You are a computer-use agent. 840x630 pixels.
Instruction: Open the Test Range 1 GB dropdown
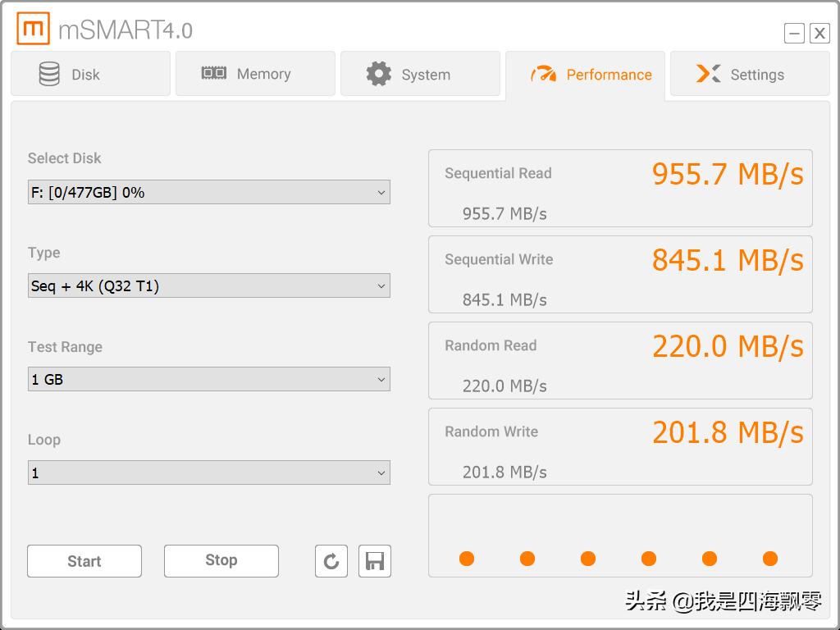pos(208,380)
